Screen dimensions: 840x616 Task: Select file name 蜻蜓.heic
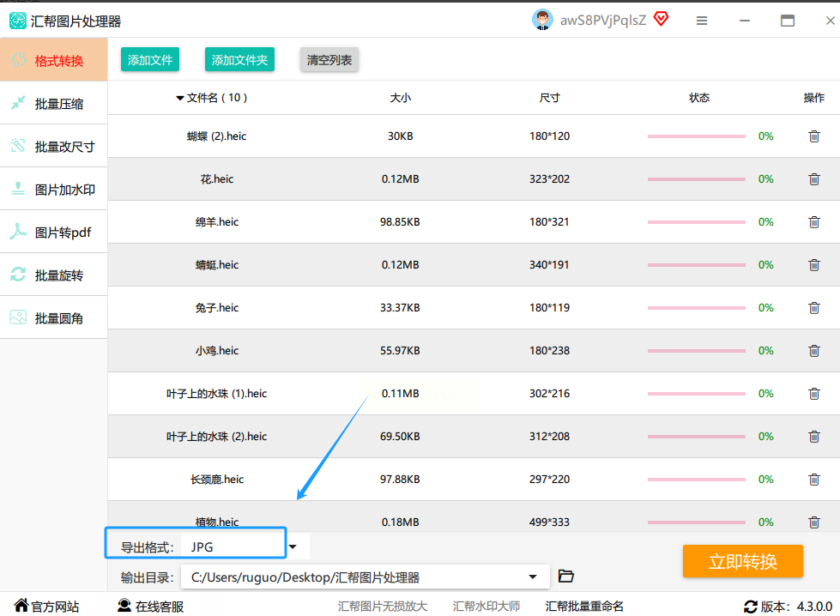click(216, 264)
